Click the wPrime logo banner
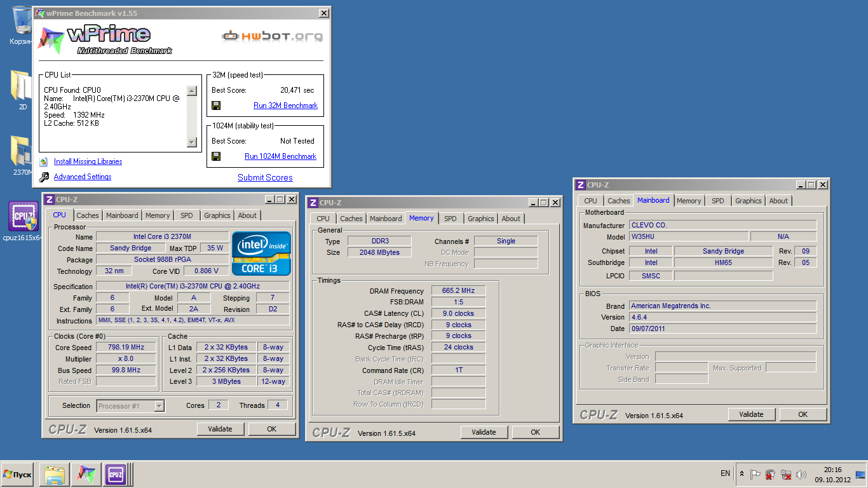The image size is (868, 488). [x=105, y=39]
